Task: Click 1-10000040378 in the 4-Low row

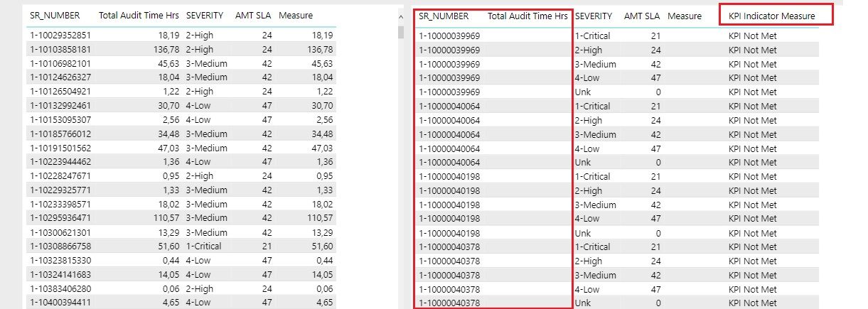Action: point(449,289)
